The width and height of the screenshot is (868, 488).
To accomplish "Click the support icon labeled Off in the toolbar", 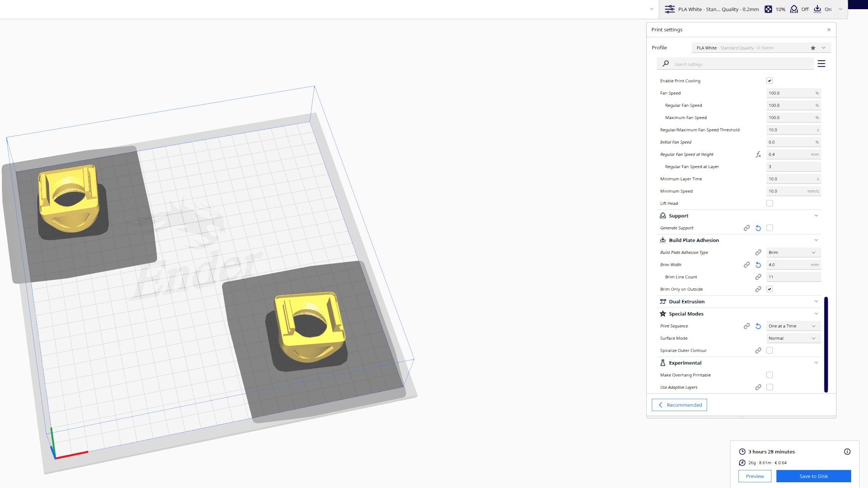I will [794, 9].
